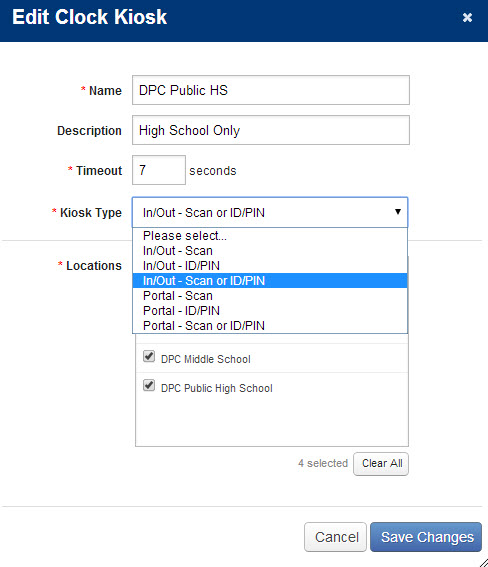
Task: Focus the Timeout seconds field
Action: (159, 170)
